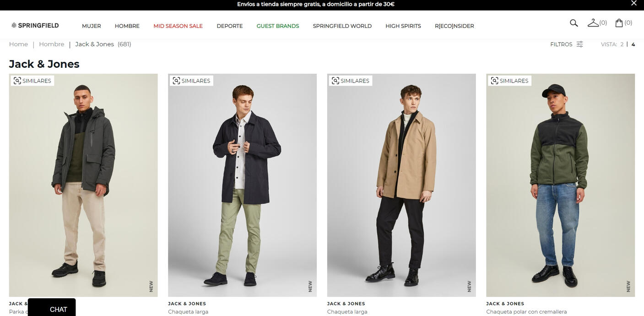The height and width of the screenshot is (316, 644).
Task: Click Similares icon on the parka photo
Action: 17,81
